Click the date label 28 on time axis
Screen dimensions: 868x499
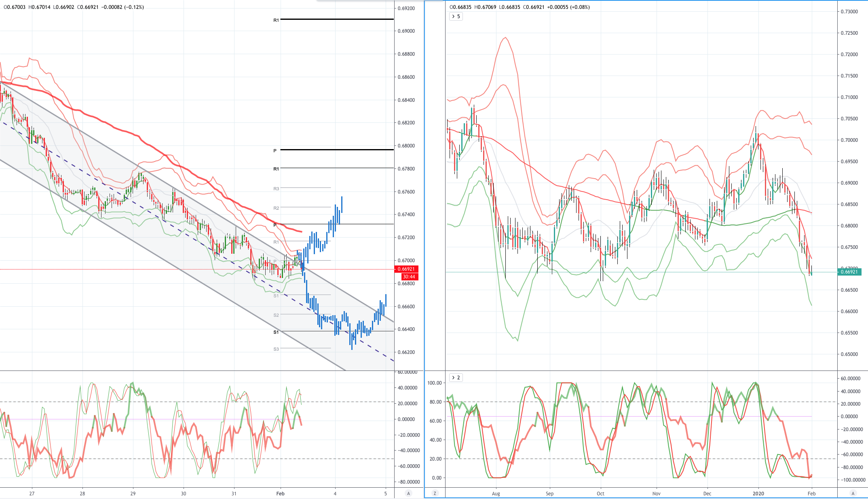pyautogui.click(x=82, y=493)
